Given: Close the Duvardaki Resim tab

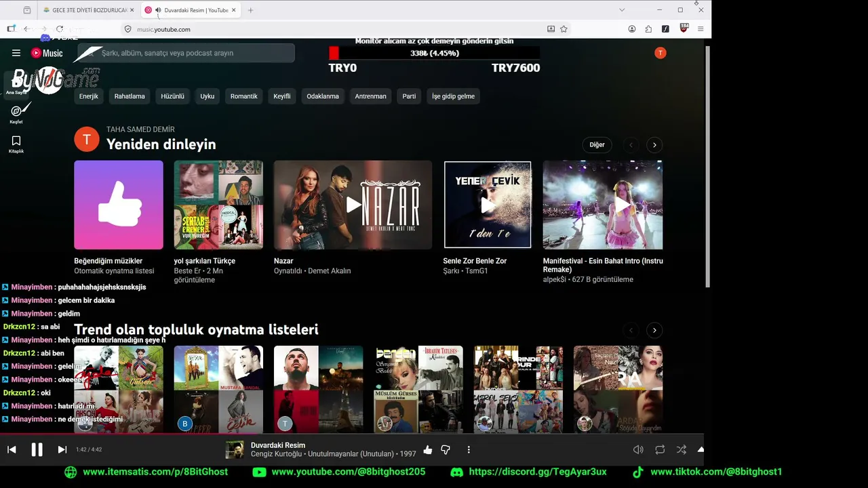Looking at the screenshot, I should [234, 10].
